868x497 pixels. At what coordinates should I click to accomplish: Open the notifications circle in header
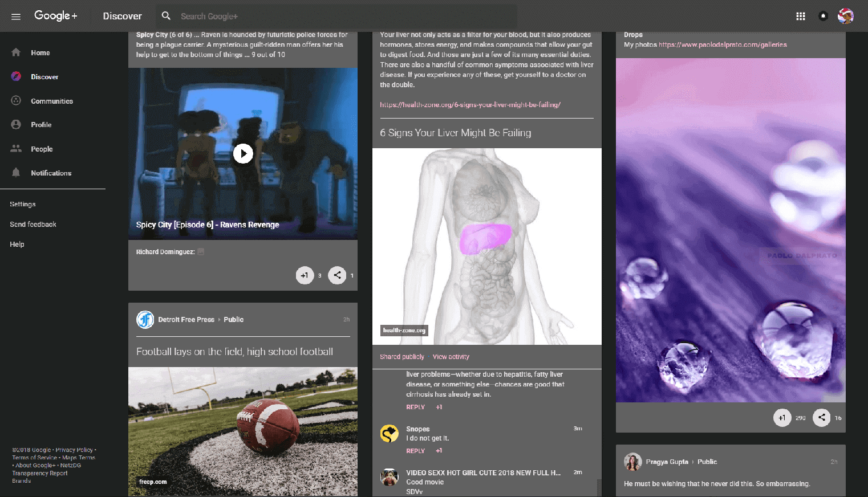[823, 16]
